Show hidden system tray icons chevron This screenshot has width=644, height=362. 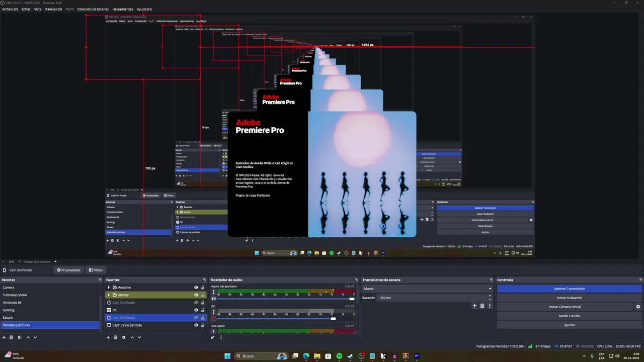(584, 356)
